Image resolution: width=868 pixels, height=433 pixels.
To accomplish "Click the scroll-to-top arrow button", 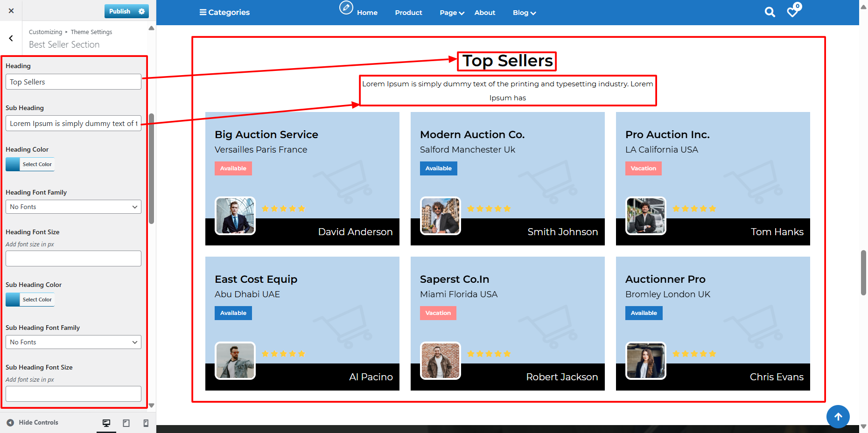I will (838, 416).
